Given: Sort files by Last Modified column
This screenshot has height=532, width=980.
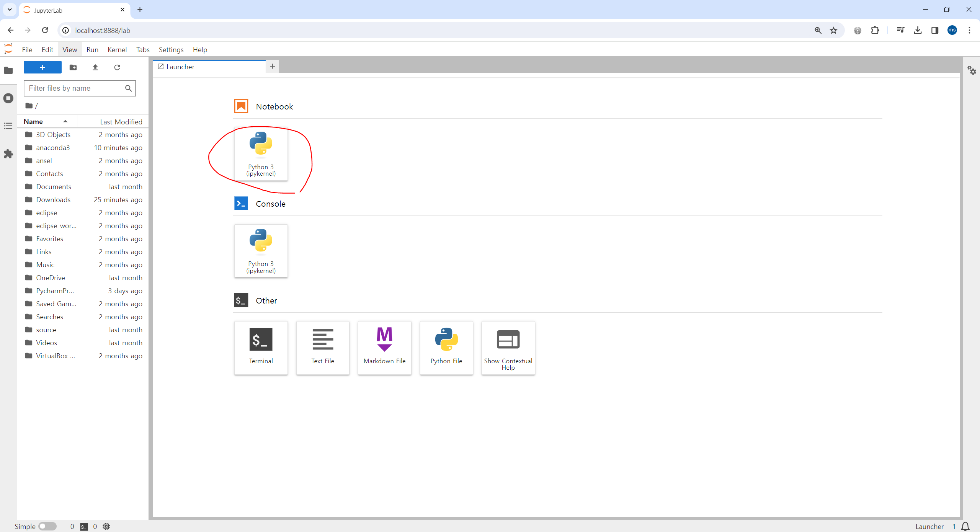Looking at the screenshot, I should [x=113, y=122].
